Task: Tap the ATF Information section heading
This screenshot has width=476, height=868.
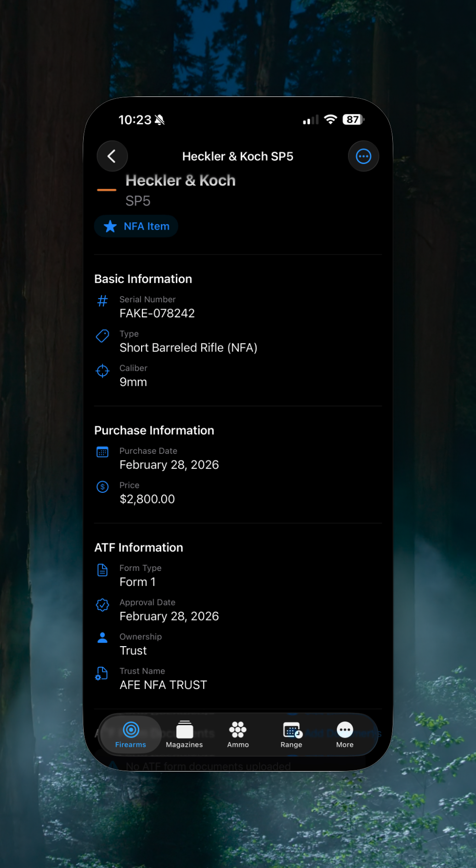Action: tap(138, 548)
